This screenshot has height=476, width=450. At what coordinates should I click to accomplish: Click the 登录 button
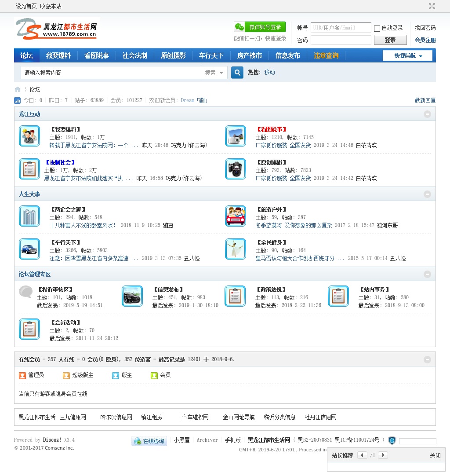pyautogui.click(x=390, y=40)
